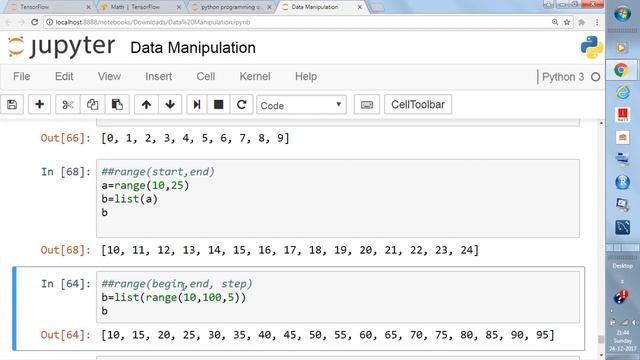
Task: Click the taskbar clock and date
Action: 623,341
